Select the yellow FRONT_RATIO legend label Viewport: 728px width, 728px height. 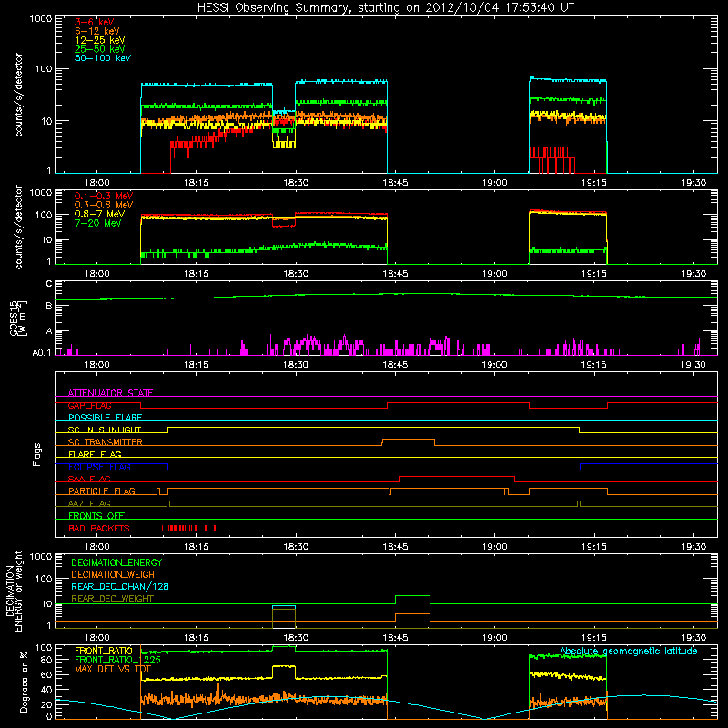104,651
